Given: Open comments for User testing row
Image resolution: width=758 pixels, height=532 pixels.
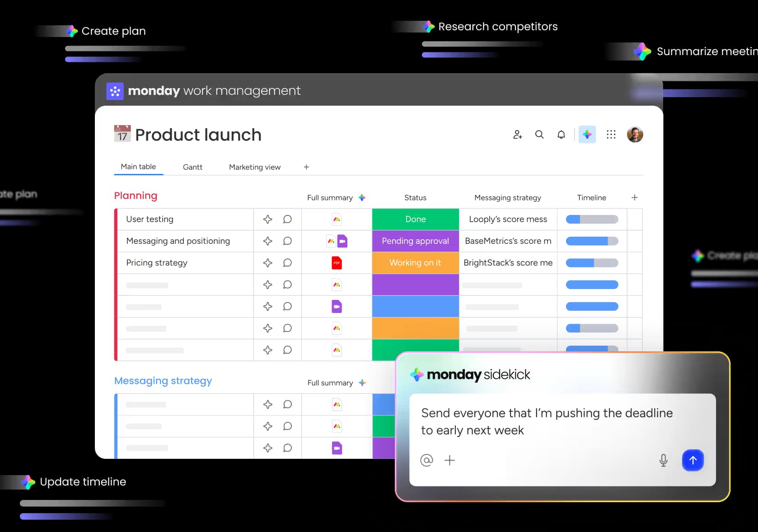Looking at the screenshot, I should 287,219.
